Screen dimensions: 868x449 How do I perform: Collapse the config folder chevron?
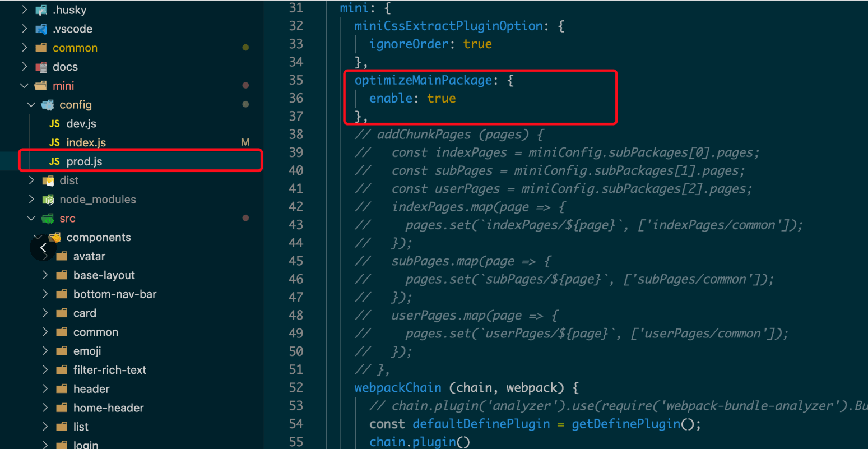click(x=31, y=105)
